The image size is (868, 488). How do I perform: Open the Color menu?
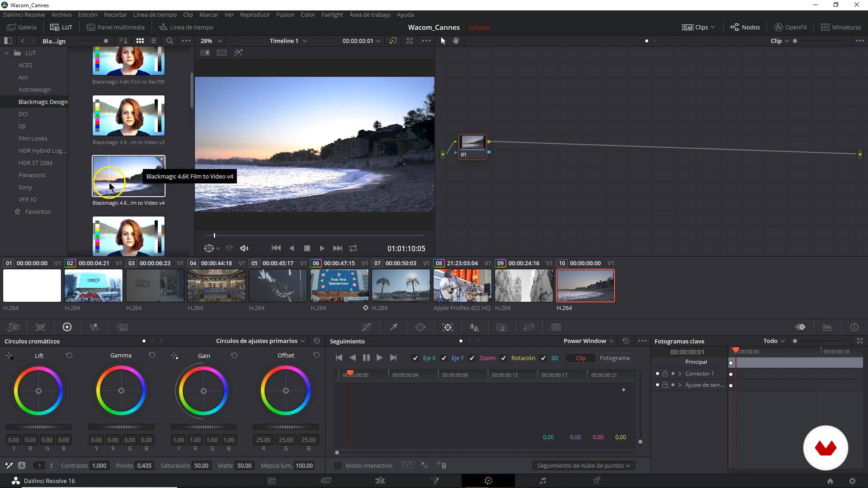point(307,14)
